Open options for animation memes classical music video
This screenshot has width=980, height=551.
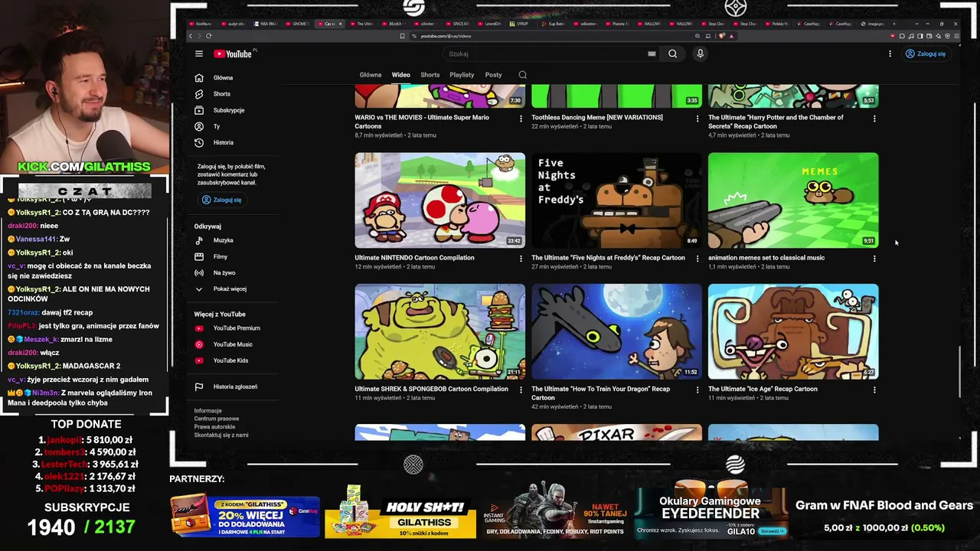click(x=874, y=259)
